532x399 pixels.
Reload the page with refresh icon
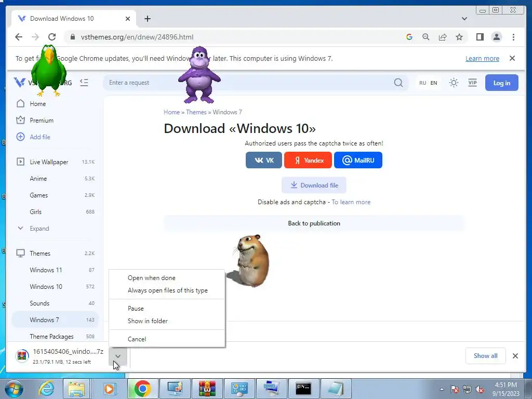click(x=52, y=37)
